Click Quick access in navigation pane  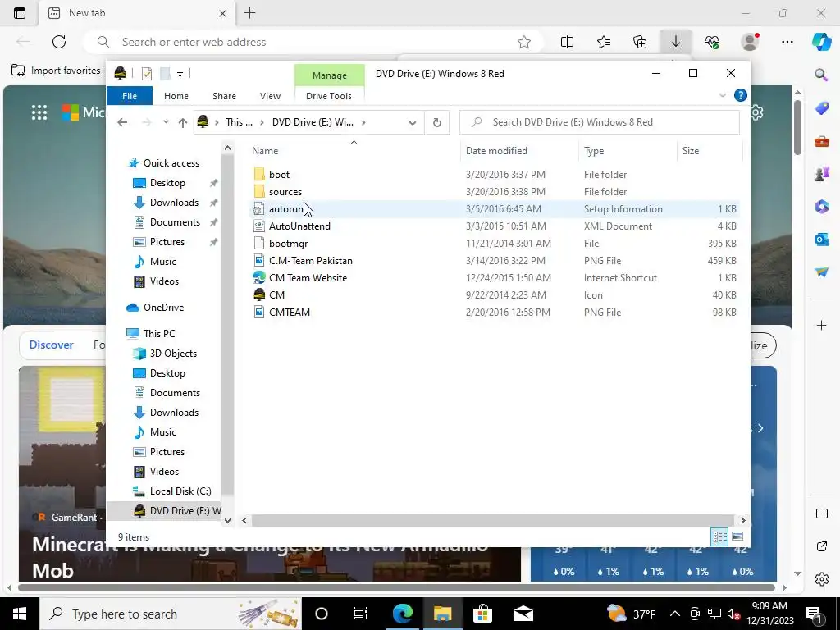click(x=171, y=163)
